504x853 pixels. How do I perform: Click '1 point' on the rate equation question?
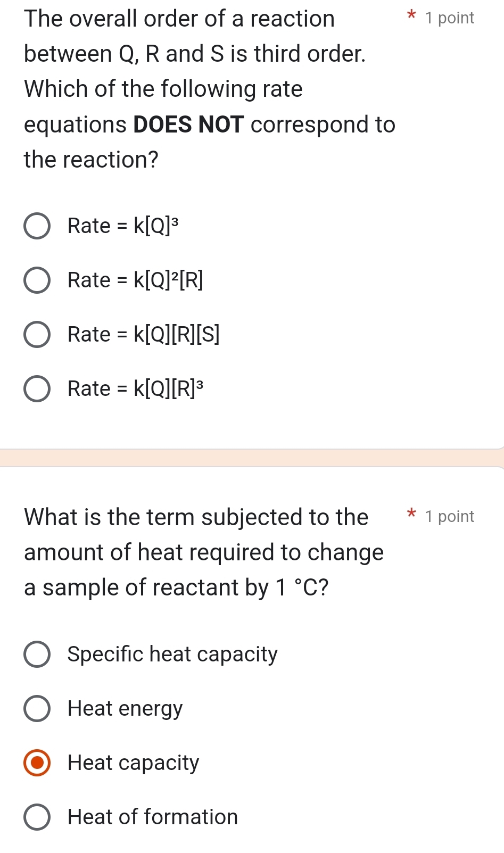(450, 18)
